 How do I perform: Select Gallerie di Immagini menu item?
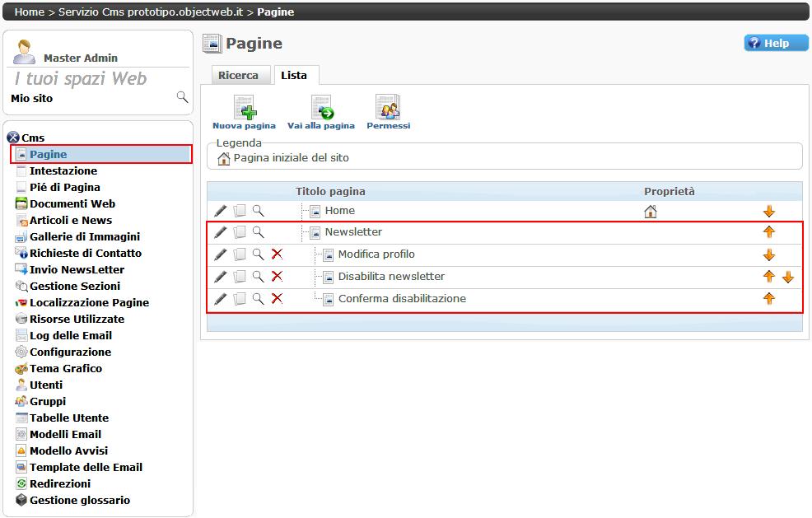(85, 236)
